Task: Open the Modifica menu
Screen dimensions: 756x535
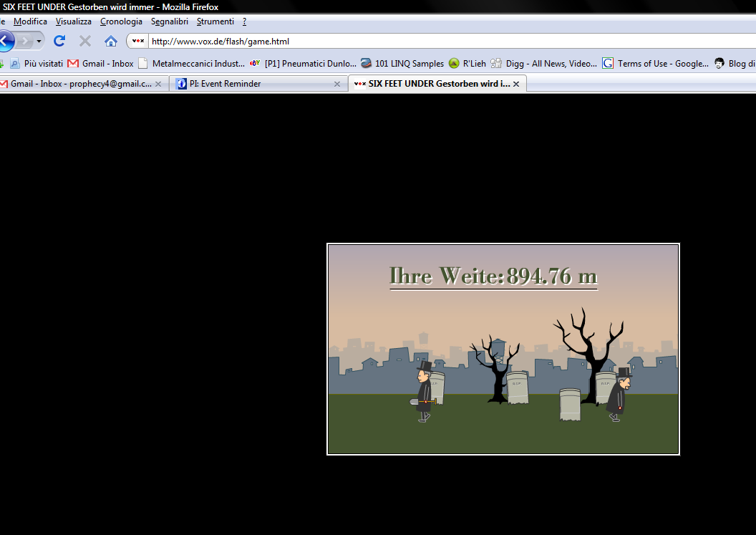Action: click(x=30, y=21)
